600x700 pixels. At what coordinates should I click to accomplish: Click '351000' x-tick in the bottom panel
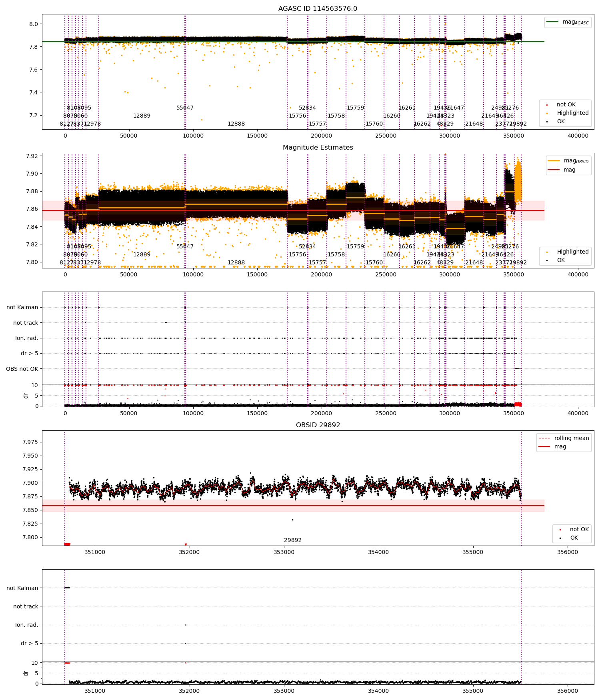(95, 691)
